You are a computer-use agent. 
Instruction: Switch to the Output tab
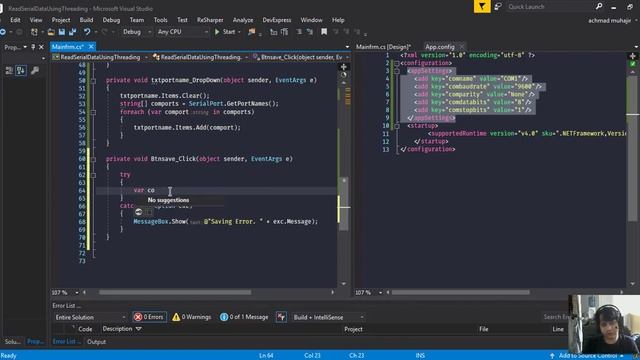[x=96, y=342]
